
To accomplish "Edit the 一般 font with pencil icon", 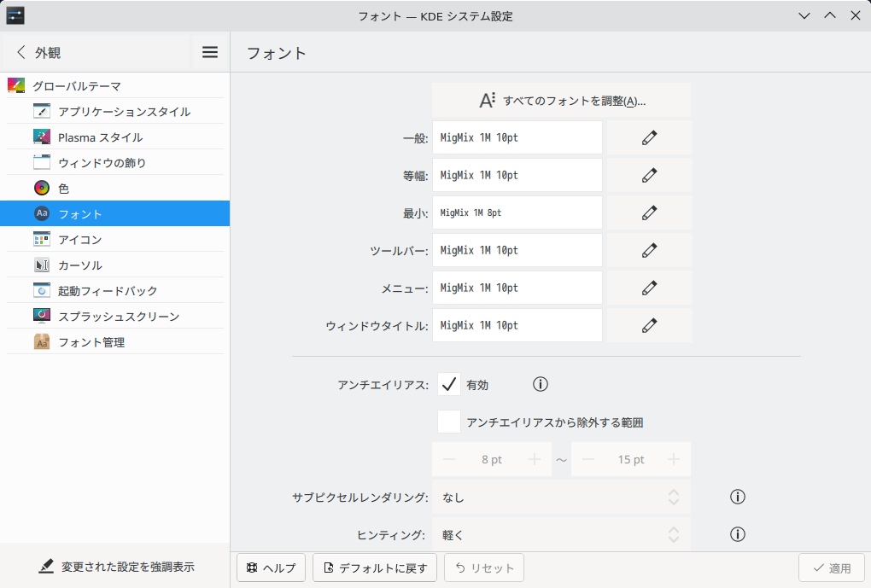I will click(649, 137).
